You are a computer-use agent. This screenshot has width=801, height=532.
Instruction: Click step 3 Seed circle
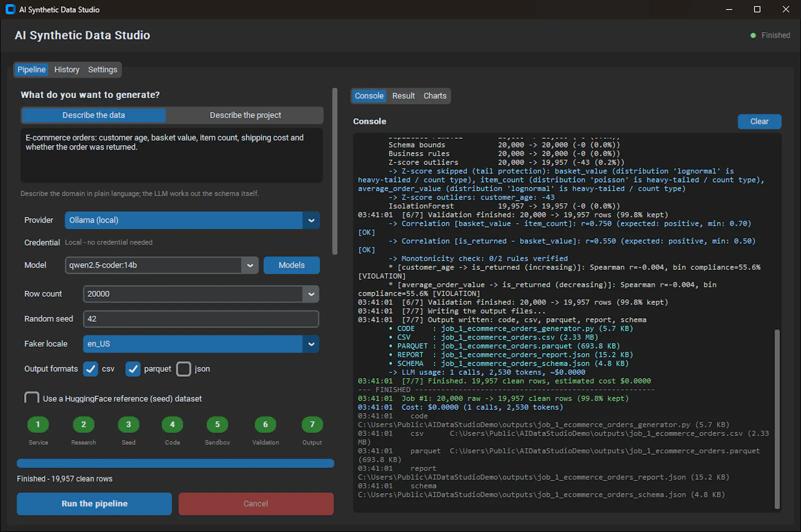pos(129,424)
